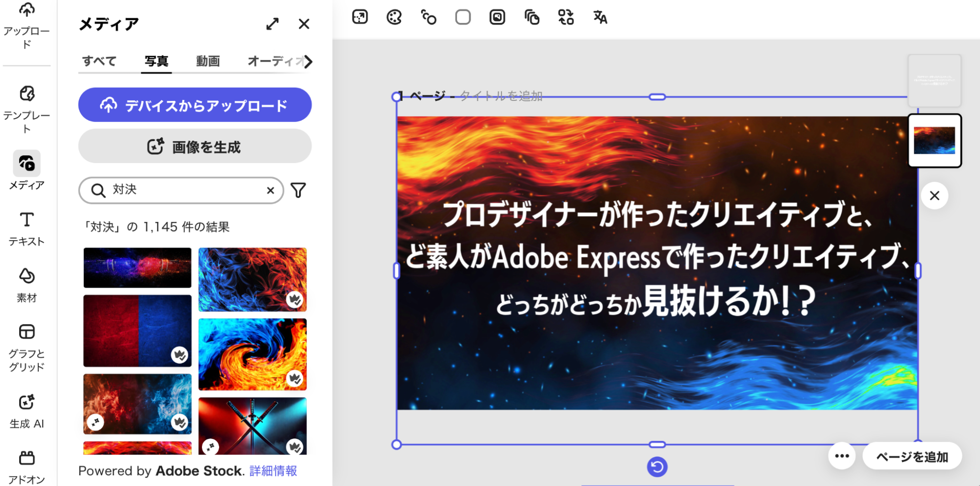Select the crossed swords photo thumbnail
Image resolution: width=980 pixels, height=486 pixels.
click(252, 427)
